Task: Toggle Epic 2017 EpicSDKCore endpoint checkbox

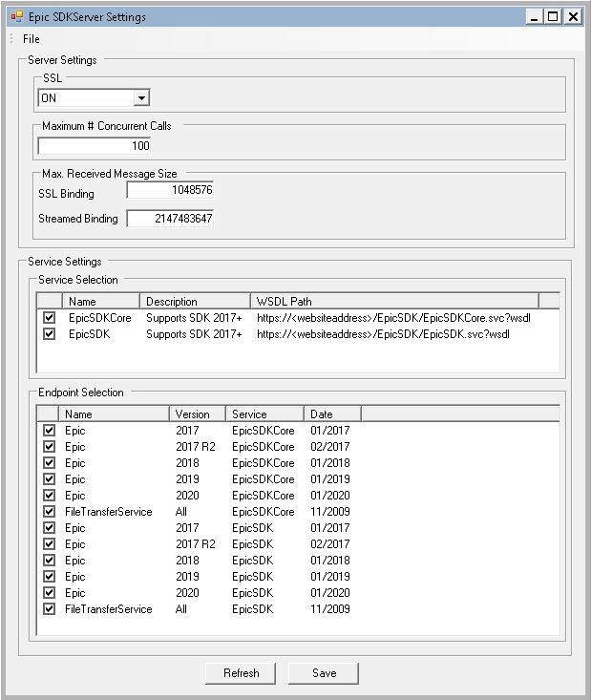Action: point(49,431)
